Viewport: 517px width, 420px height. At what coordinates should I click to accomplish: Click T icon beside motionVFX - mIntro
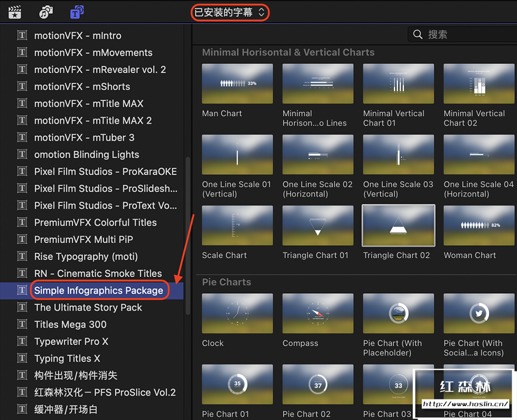click(22, 35)
